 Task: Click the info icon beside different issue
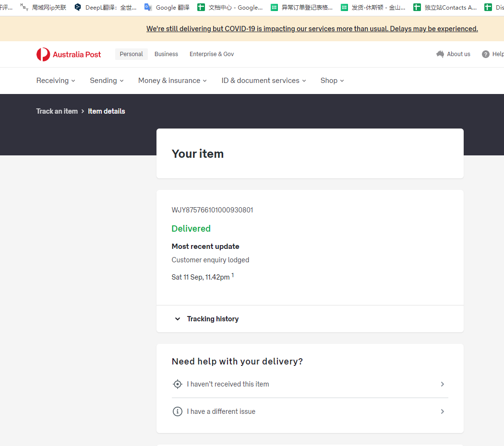(x=178, y=411)
